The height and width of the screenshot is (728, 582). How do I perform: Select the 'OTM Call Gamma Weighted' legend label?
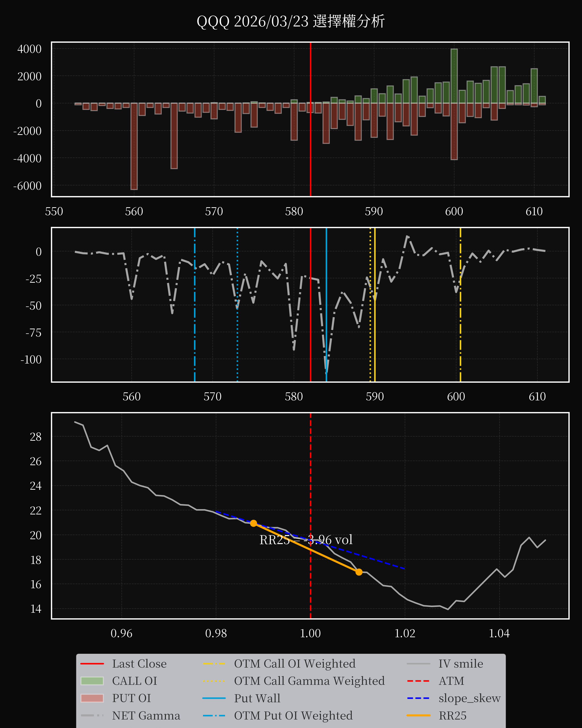point(309,681)
